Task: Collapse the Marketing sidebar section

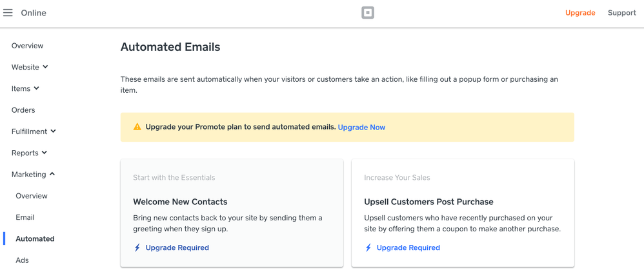Action: coord(33,174)
